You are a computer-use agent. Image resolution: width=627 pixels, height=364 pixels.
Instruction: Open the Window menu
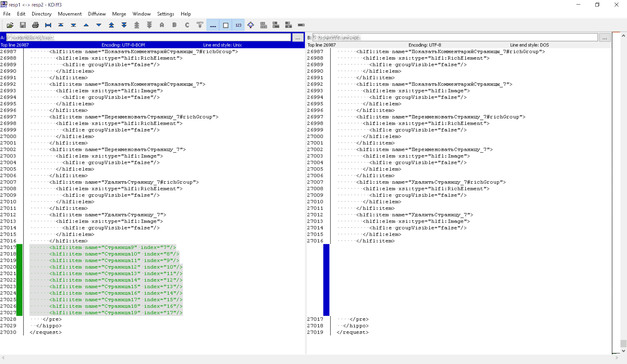[x=141, y=14]
